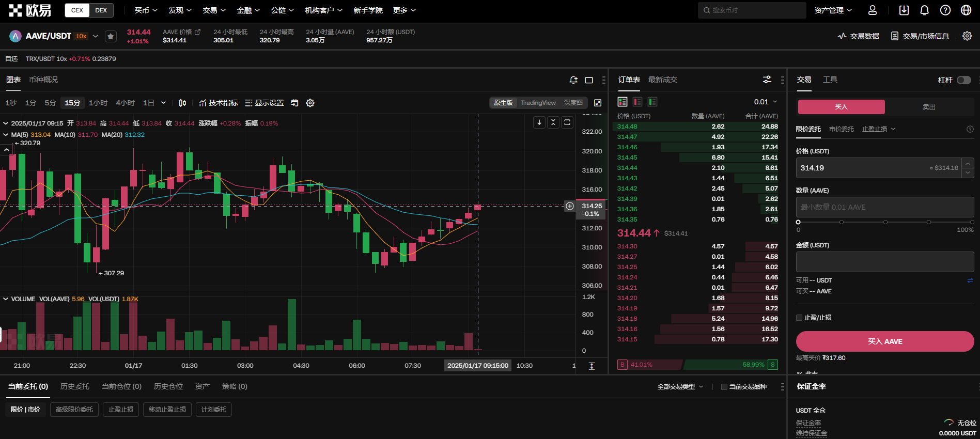
Task: Click the favorite star icon beside AAVE/USDT
Action: coord(110,36)
